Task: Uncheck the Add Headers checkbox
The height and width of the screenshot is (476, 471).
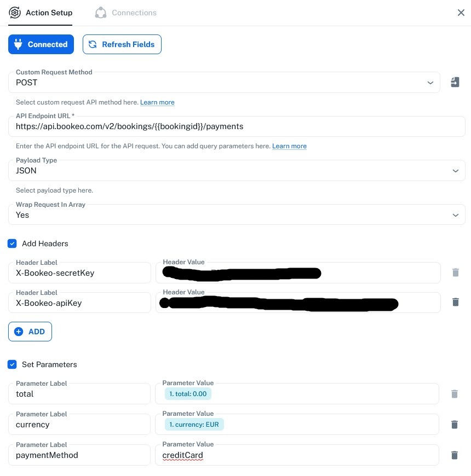Action: (12, 243)
